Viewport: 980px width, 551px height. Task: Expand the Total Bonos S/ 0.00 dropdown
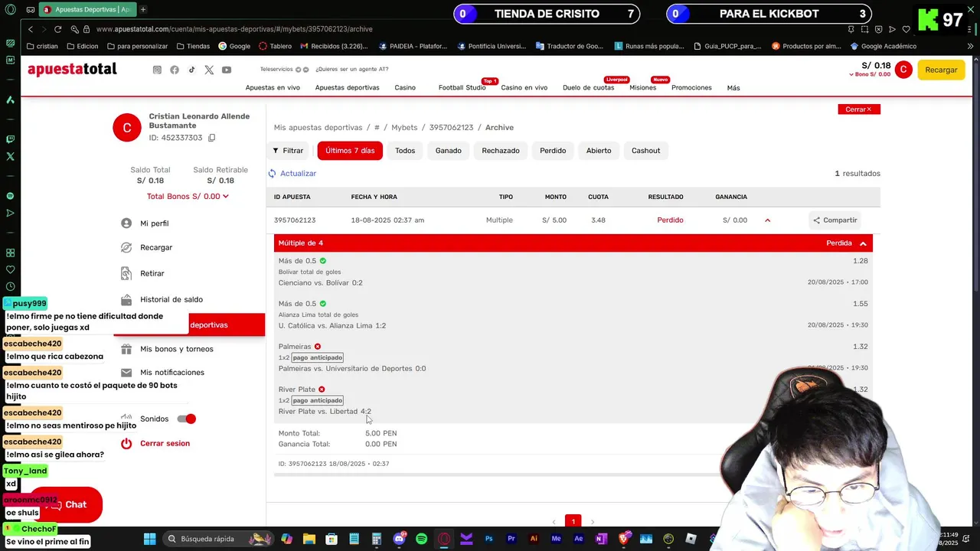[x=188, y=197]
